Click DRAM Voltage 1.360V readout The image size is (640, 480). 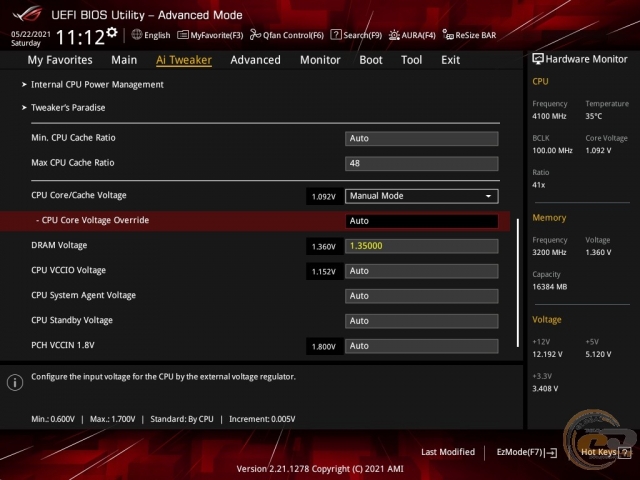coord(324,247)
